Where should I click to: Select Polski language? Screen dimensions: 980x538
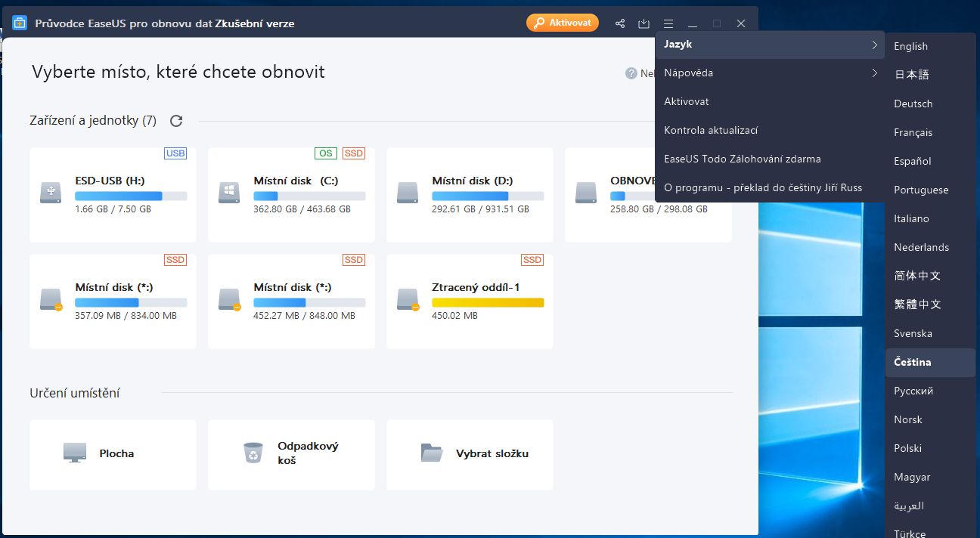930,448
